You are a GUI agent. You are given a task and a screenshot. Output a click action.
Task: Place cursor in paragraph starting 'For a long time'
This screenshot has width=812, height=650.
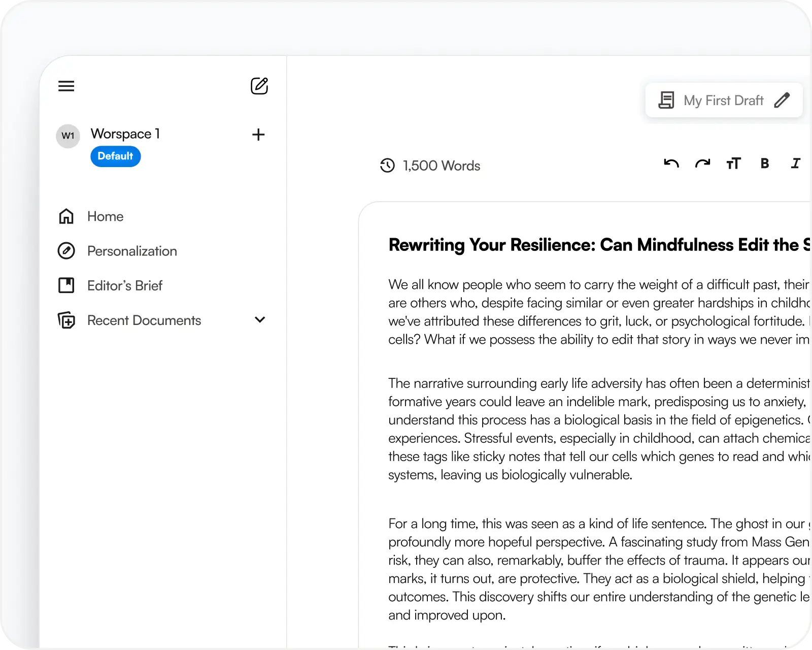click(599, 569)
